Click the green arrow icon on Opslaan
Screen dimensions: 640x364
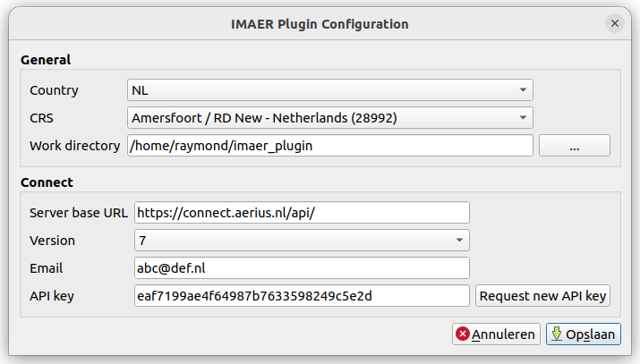pyautogui.click(x=557, y=334)
